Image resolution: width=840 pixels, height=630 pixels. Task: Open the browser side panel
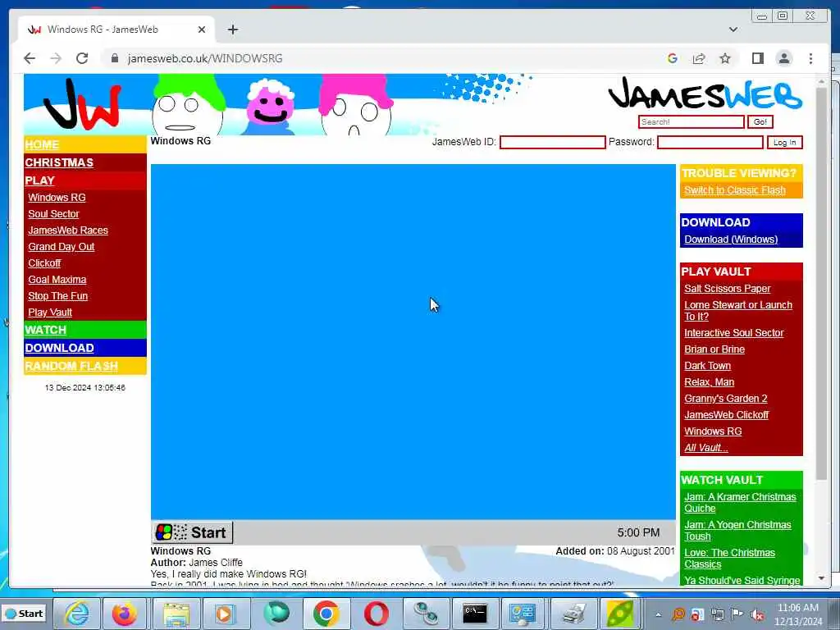pyautogui.click(x=757, y=58)
